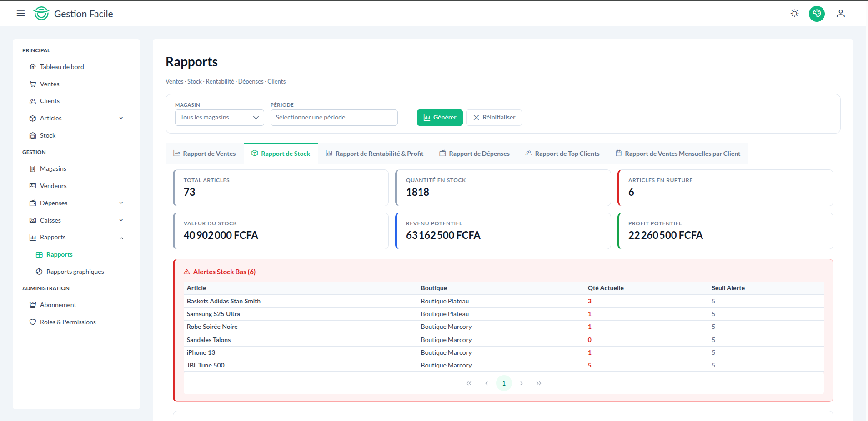Viewport: 868px width, 421px height.
Task: Click the Gestion Facile logo
Action: [x=73, y=14]
